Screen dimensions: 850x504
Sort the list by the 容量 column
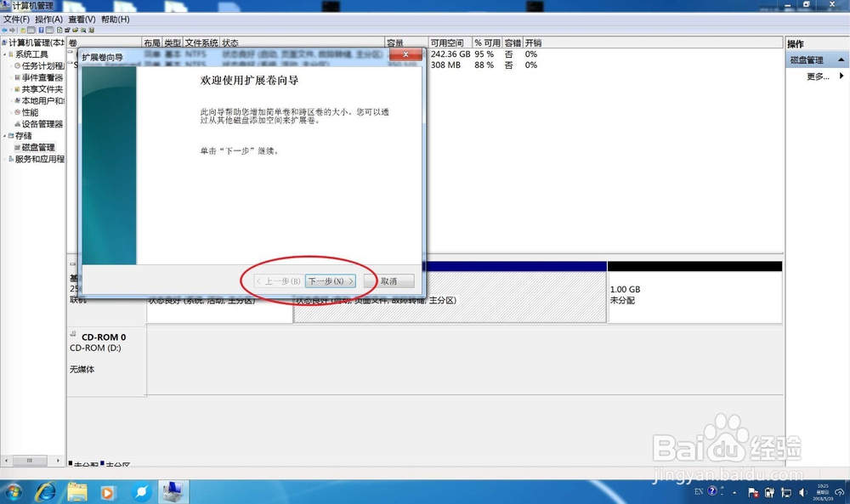coord(406,42)
